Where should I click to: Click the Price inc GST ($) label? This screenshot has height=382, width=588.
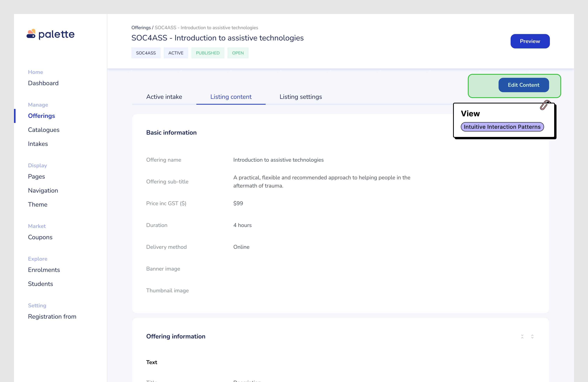point(166,203)
